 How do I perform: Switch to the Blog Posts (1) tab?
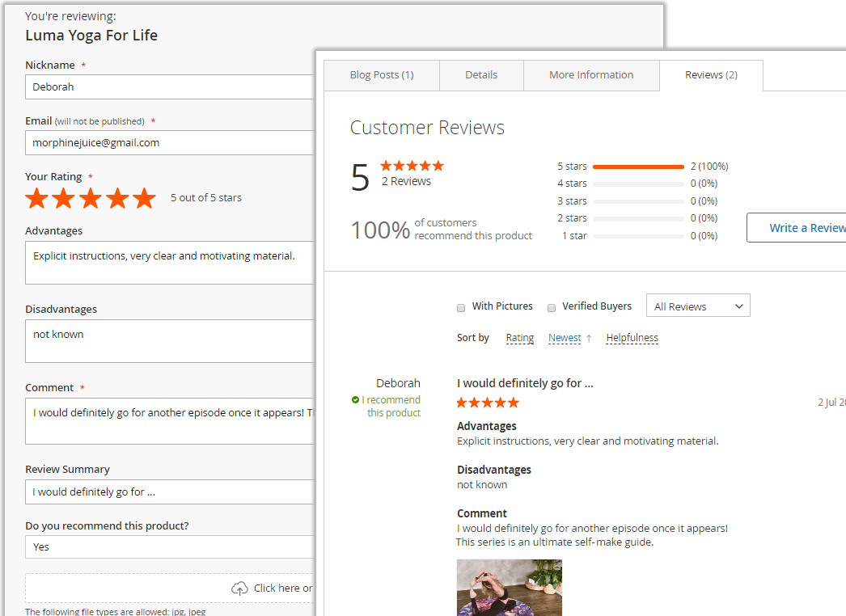tap(382, 75)
